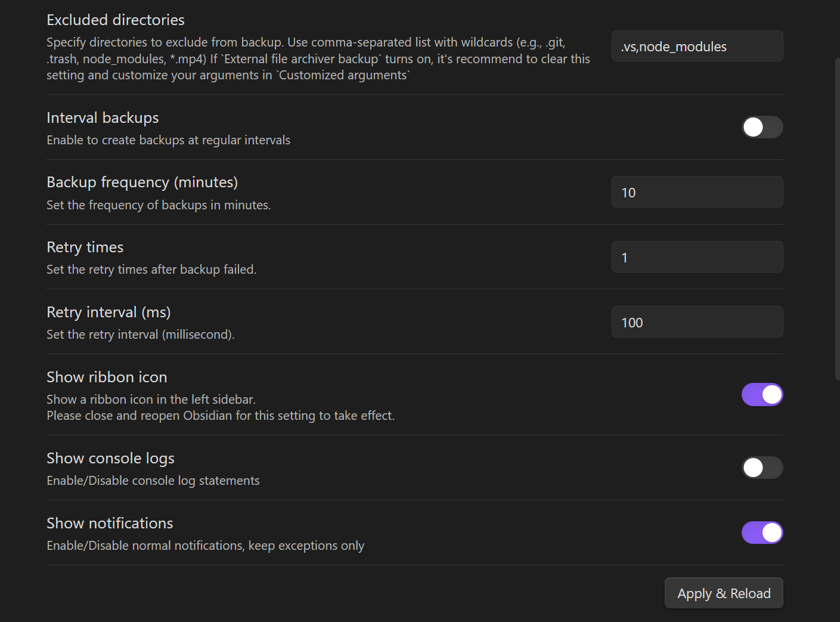Select the Backup frequency value field

696,191
